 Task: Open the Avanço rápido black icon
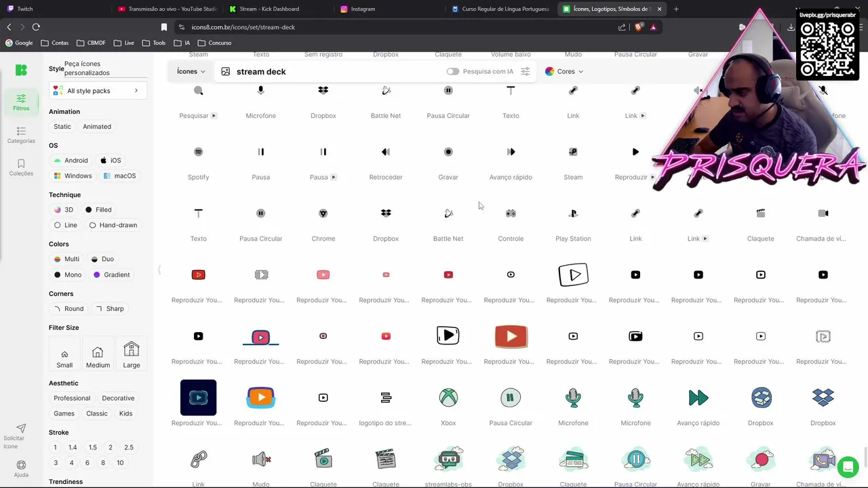pos(511,152)
